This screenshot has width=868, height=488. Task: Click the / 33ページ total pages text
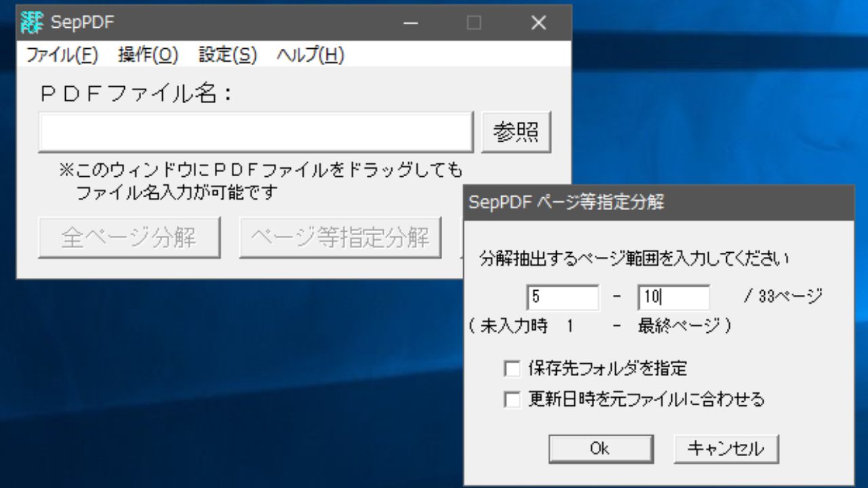(x=783, y=296)
